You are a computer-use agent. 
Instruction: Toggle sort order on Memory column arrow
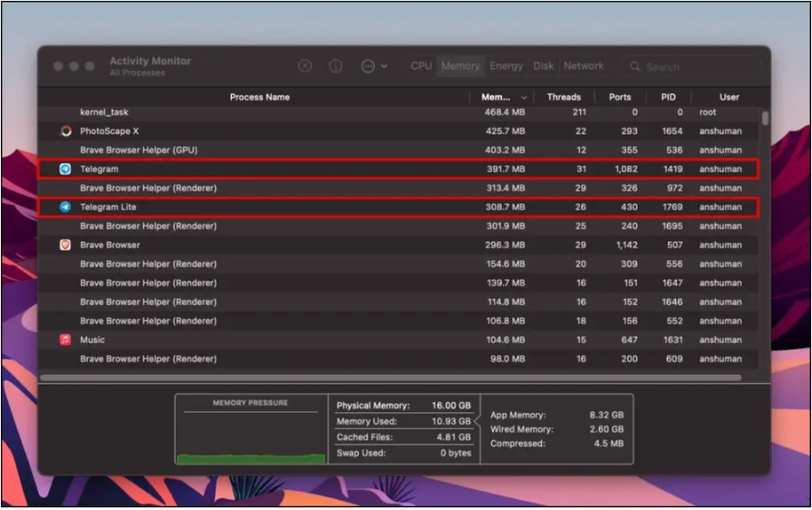point(525,98)
